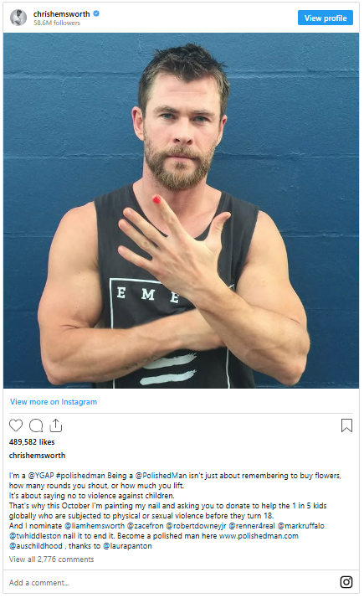Like the post with the heart icon
364x598 pixels.
click(x=16, y=425)
